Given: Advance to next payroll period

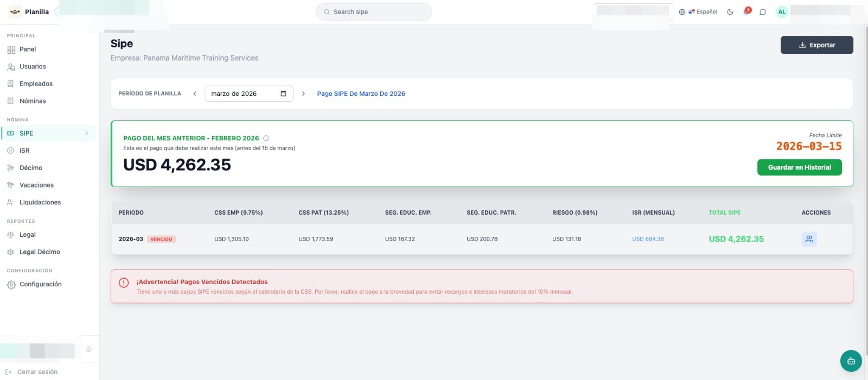Looking at the screenshot, I should 303,94.
